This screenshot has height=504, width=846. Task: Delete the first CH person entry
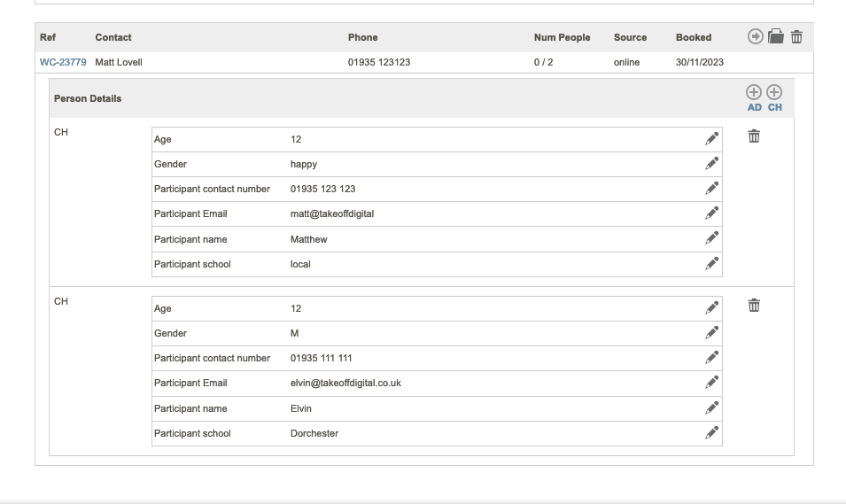pyautogui.click(x=754, y=136)
